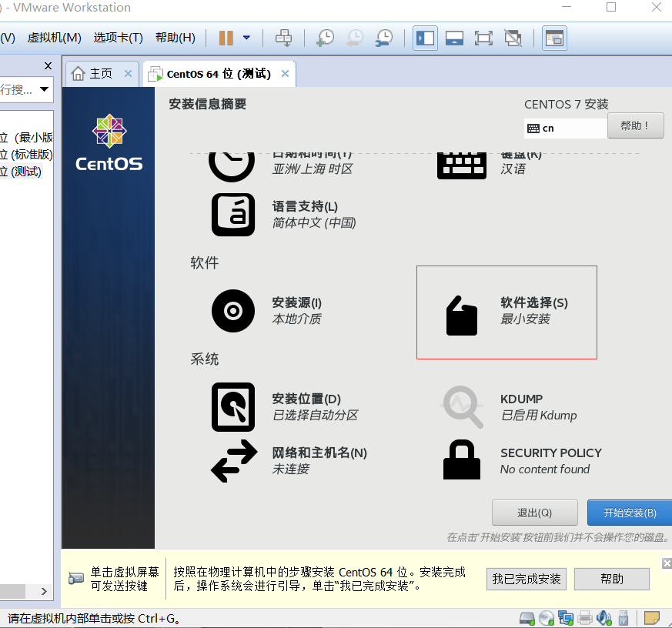Image resolution: width=672 pixels, height=628 pixels.
Task: Open 安装位置(D) hard disk icon
Action: (x=233, y=407)
